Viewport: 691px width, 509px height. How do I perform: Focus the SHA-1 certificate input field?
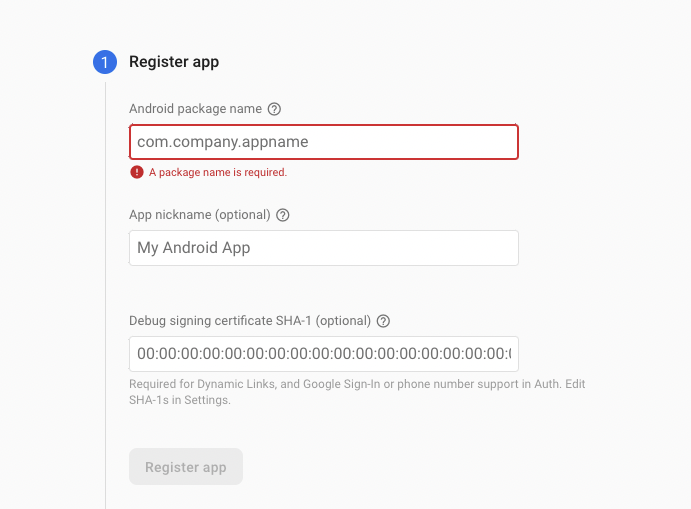(x=324, y=354)
